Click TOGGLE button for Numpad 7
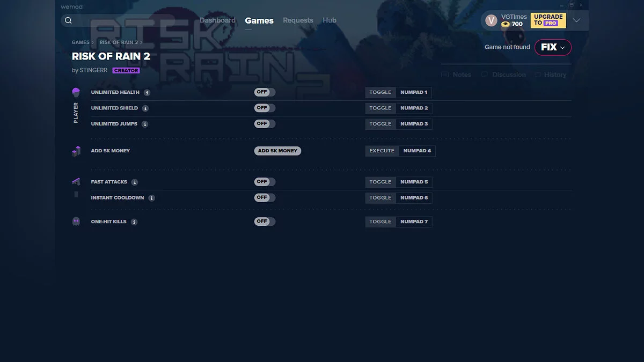Image resolution: width=644 pixels, height=362 pixels. (380, 221)
